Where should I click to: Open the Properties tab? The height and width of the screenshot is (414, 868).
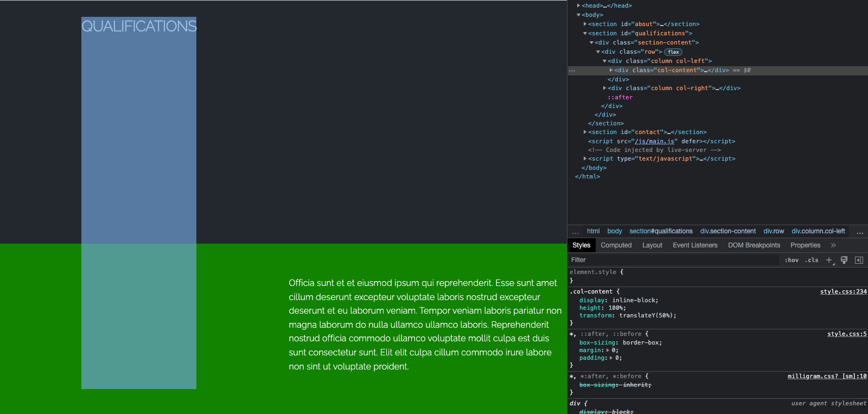805,245
